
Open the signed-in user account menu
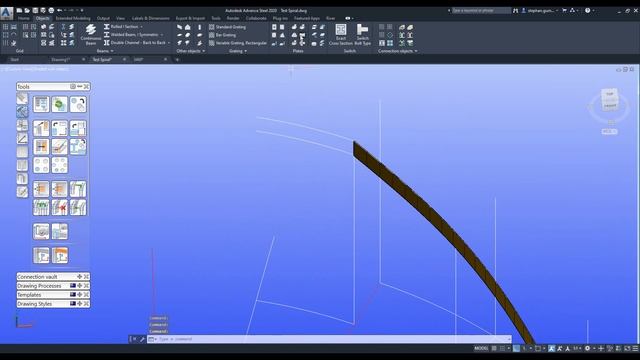point(539,10)
